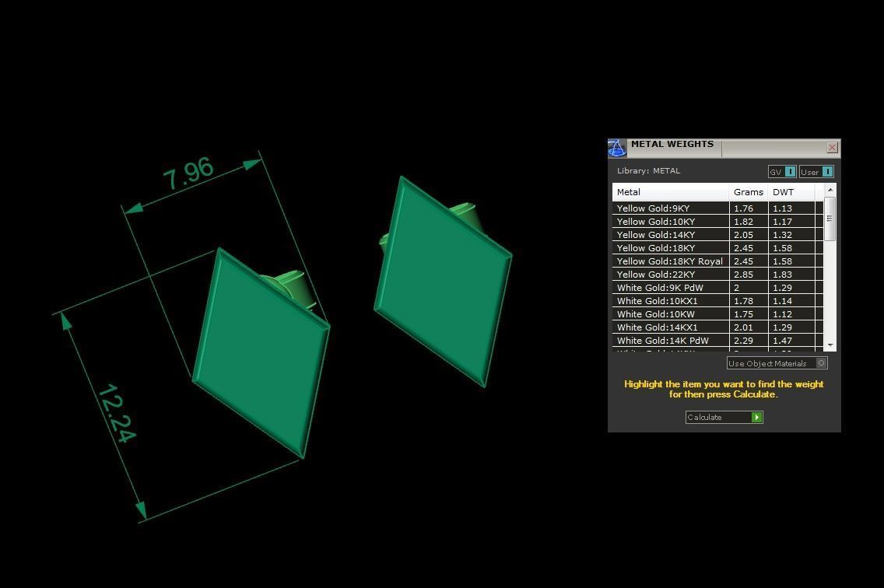884x588 pixels.
Task: Select the White Gold:10KW row
Action: tap(717, 314)
